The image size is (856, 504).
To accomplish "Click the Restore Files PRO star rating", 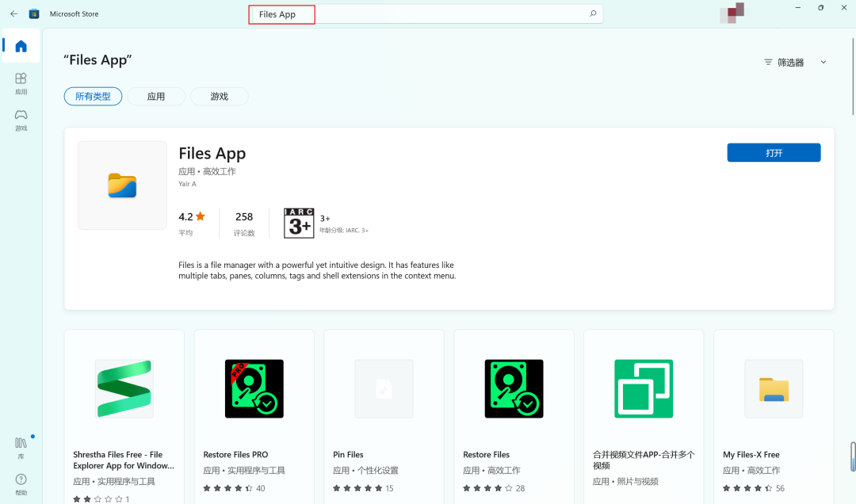I will (227, 488).
